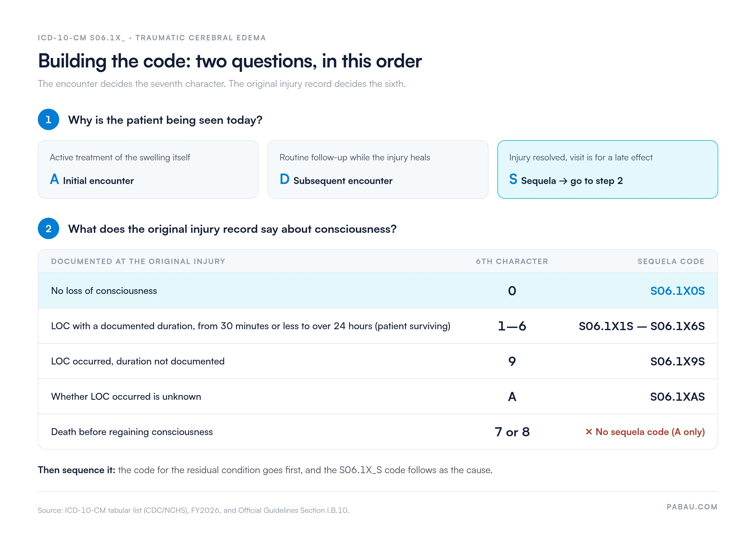Click the large letter D icon
The width and height of the screenshot is (756, 545).
click(284, 179)
